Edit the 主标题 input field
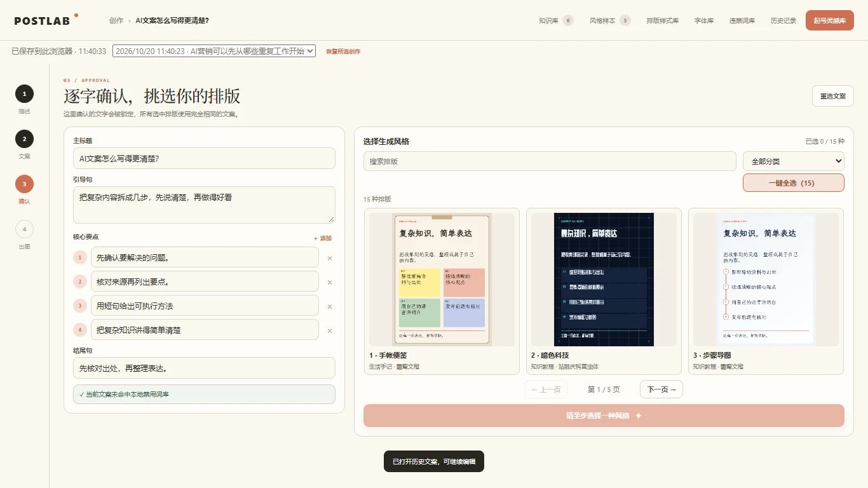Image resolution: width=868 pixels, height=488 pixels. [204, 158]
